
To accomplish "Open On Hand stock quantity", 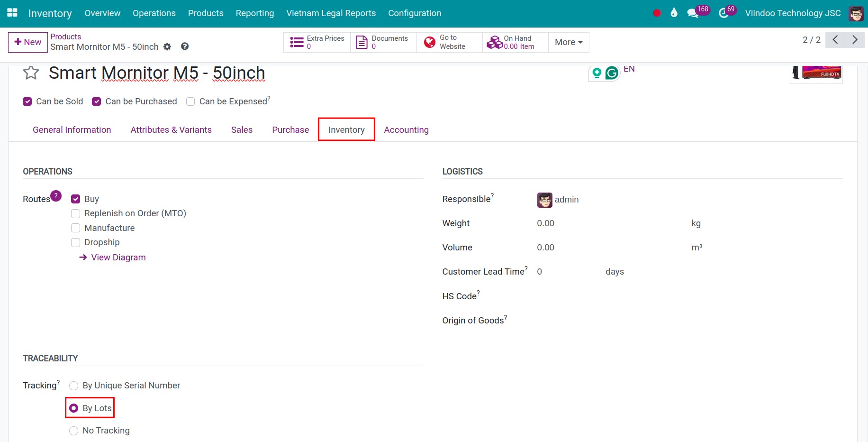I will [515, 42].
